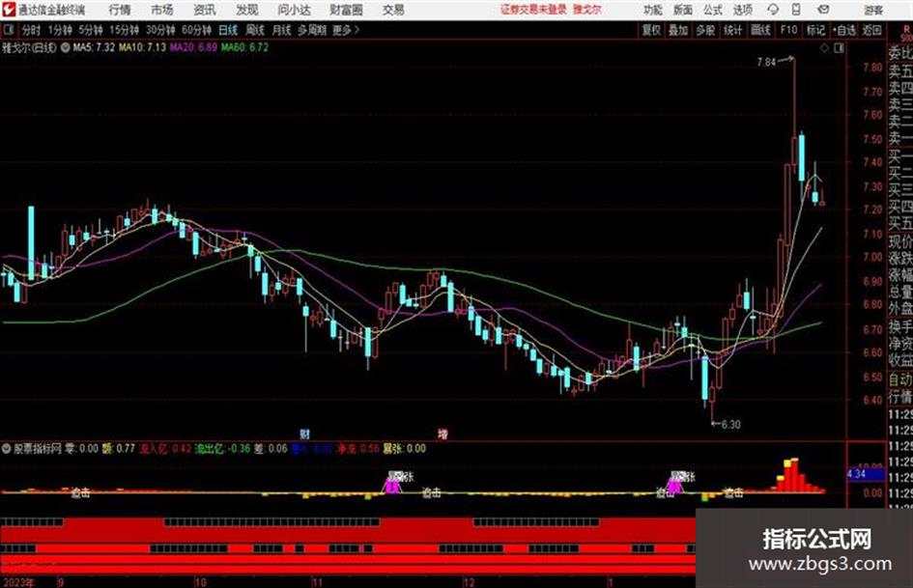The image size is (913, 588).
Task: Click the 6.30 low price label
Action: [x=730, y=425]
